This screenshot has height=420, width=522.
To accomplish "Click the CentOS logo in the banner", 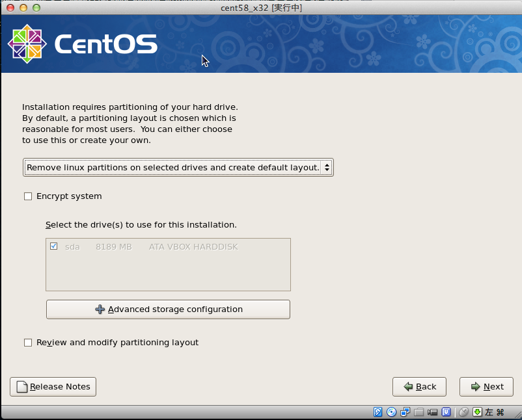I will (x=82, y=44).
